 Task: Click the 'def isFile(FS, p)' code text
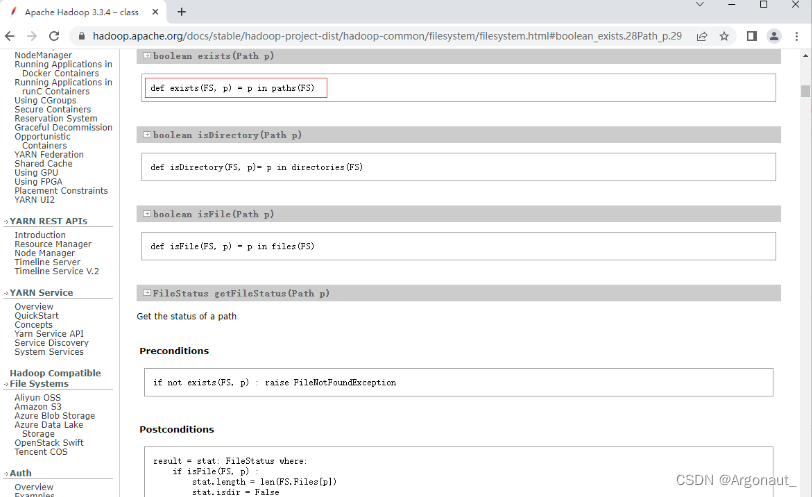[x=232, y=246]
